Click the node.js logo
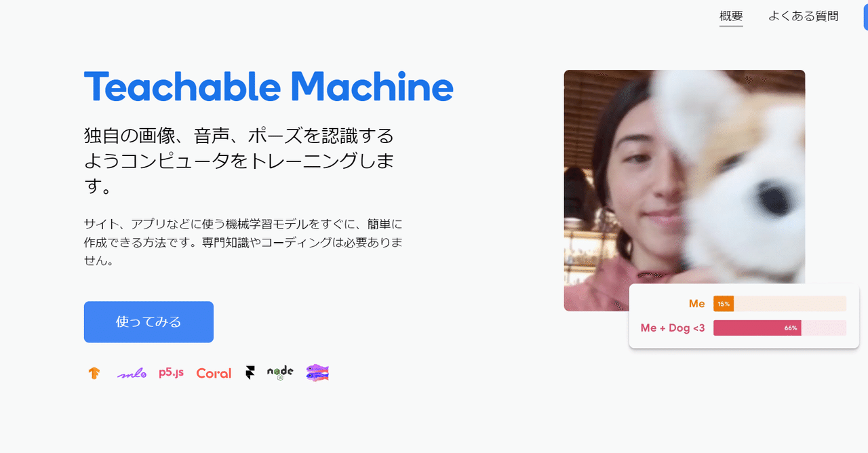This screenshot has width=868, height=453. (x=280, y=372)
